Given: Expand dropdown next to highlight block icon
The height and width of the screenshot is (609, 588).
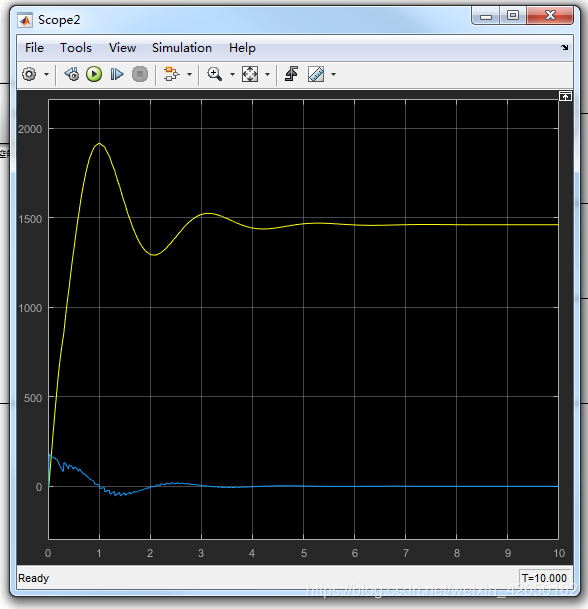Looking at the screenshot, I should 190,74.
